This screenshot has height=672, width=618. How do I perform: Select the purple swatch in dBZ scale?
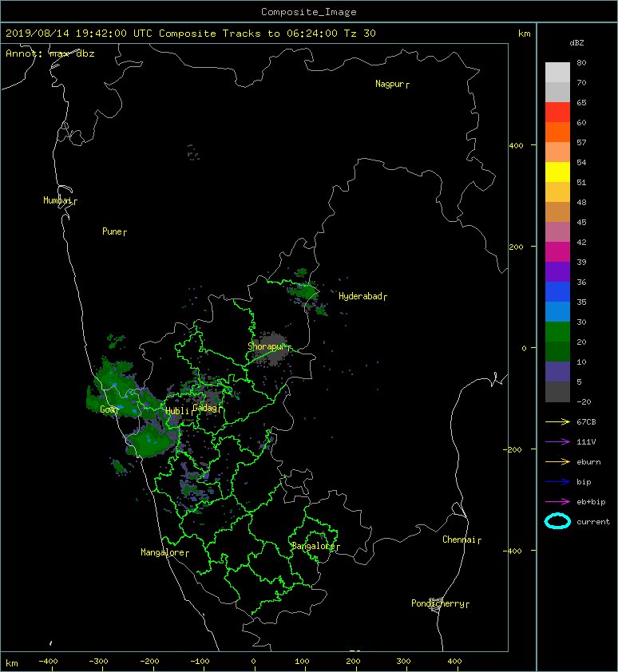tap(557, 271)
